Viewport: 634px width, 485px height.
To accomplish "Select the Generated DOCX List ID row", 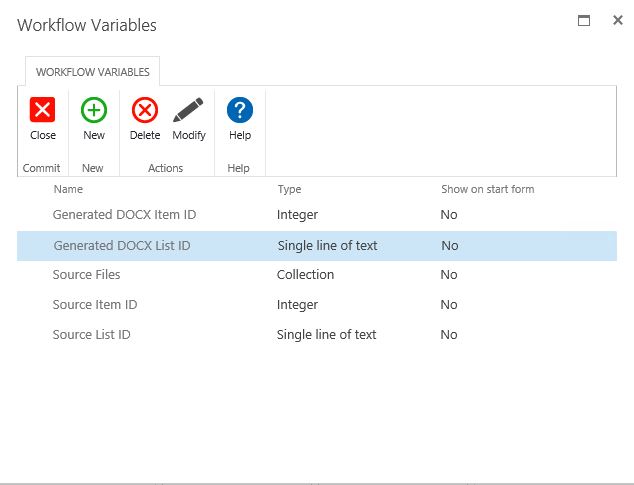I will point(122,245).
